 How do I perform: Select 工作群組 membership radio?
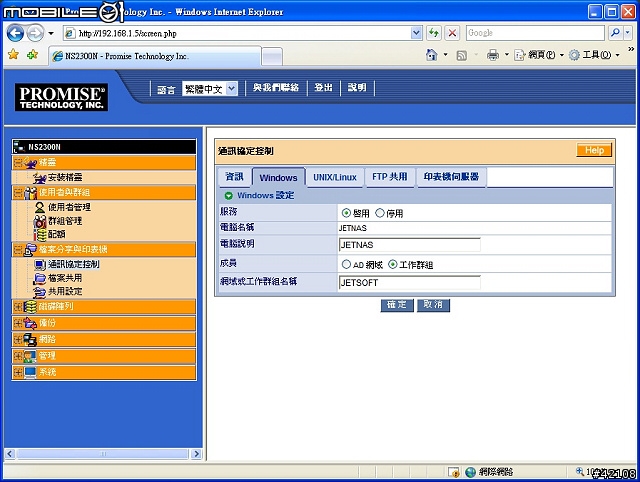392,264
